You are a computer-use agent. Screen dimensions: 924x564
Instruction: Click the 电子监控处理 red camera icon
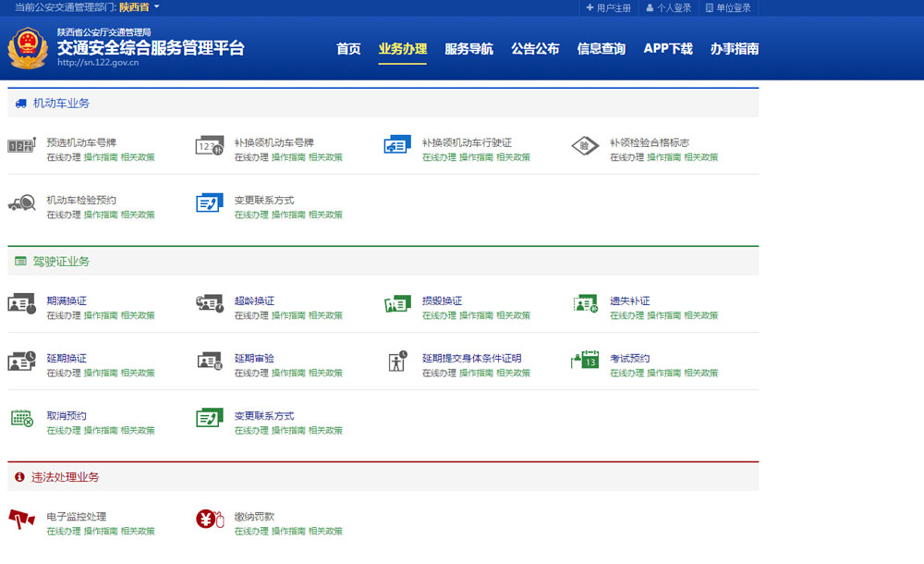click(21, 520)
